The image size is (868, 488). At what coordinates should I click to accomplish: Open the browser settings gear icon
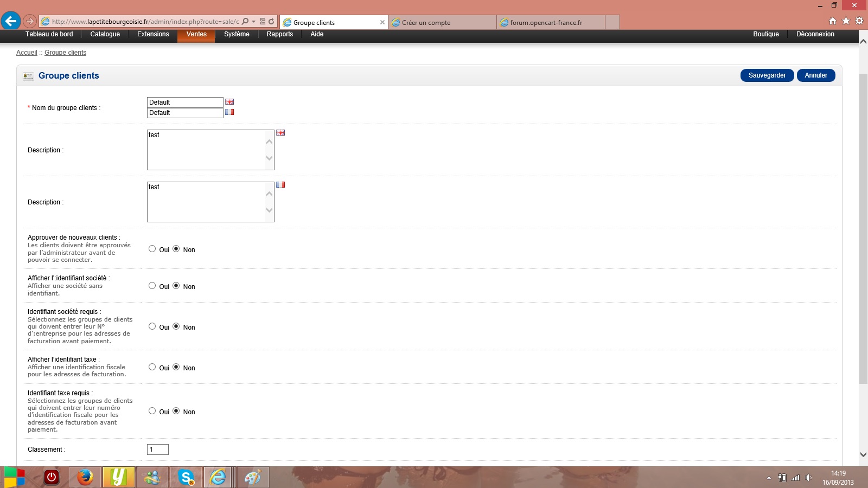(x=859, y=21)
